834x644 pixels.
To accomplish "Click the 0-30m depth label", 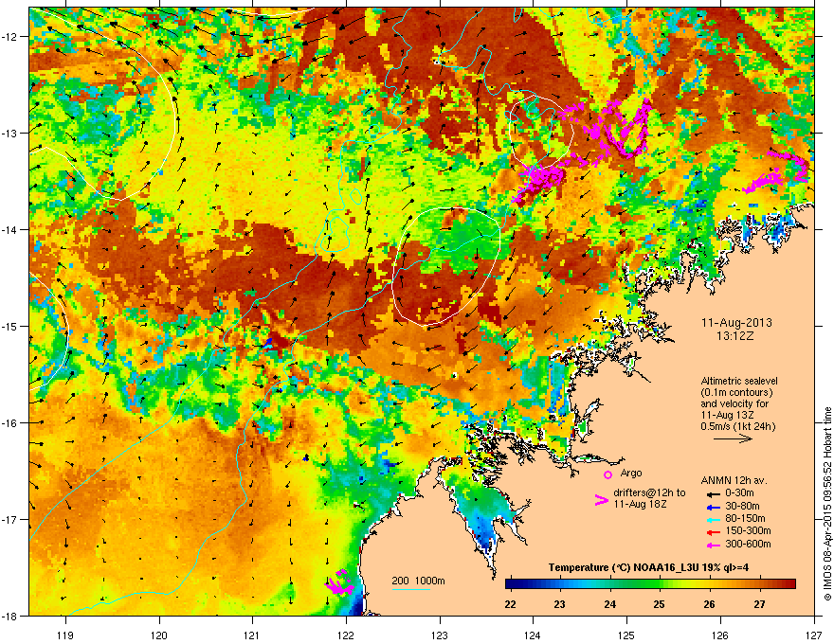I will [739, 493].
